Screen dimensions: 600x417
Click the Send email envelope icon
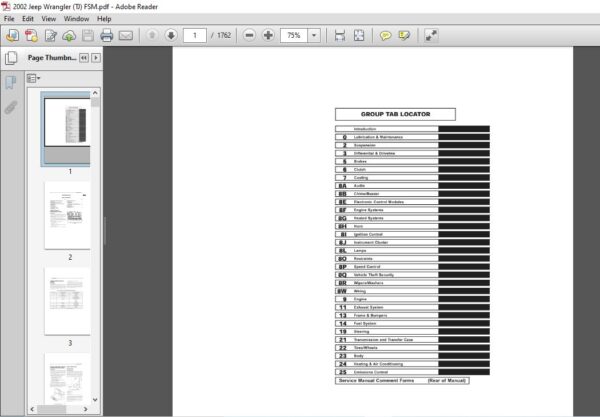pos(126,36)
